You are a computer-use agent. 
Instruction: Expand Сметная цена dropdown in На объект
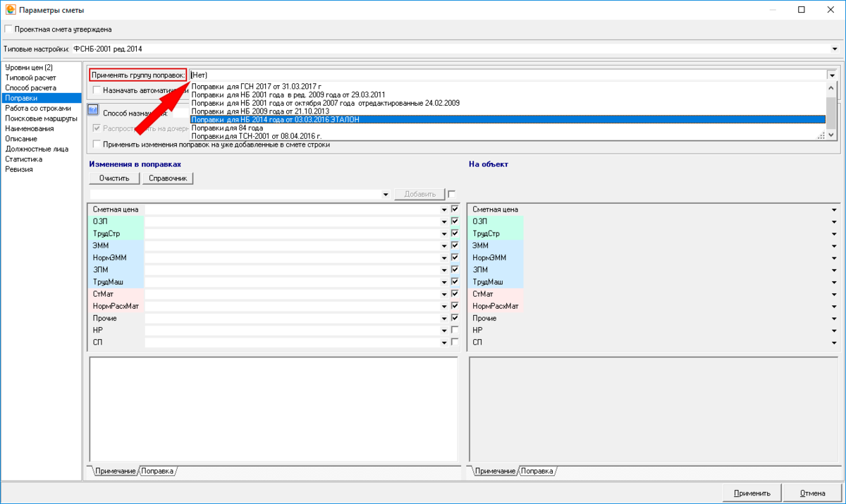click(835, 210)
